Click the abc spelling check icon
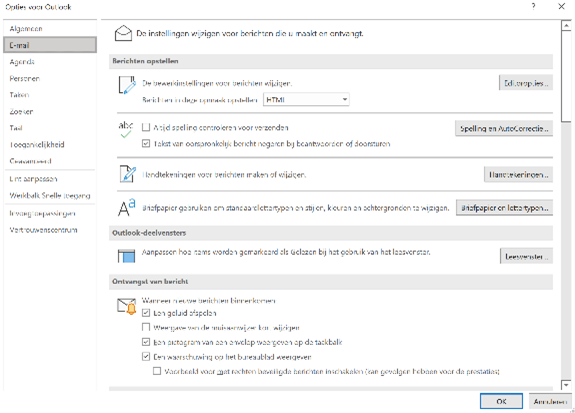This screenshot has width=575, height=413. pos(125,129)
